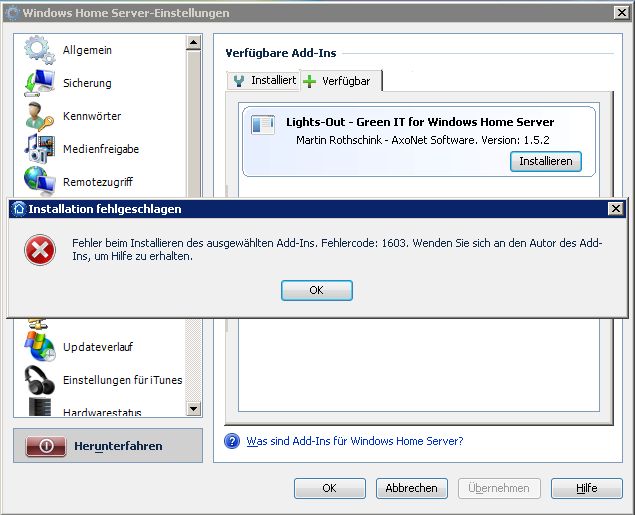The height and width of the screenshot is (515, 635).
Task: Click Installieren for Lights-Out add-in
Action: [546, 161]
